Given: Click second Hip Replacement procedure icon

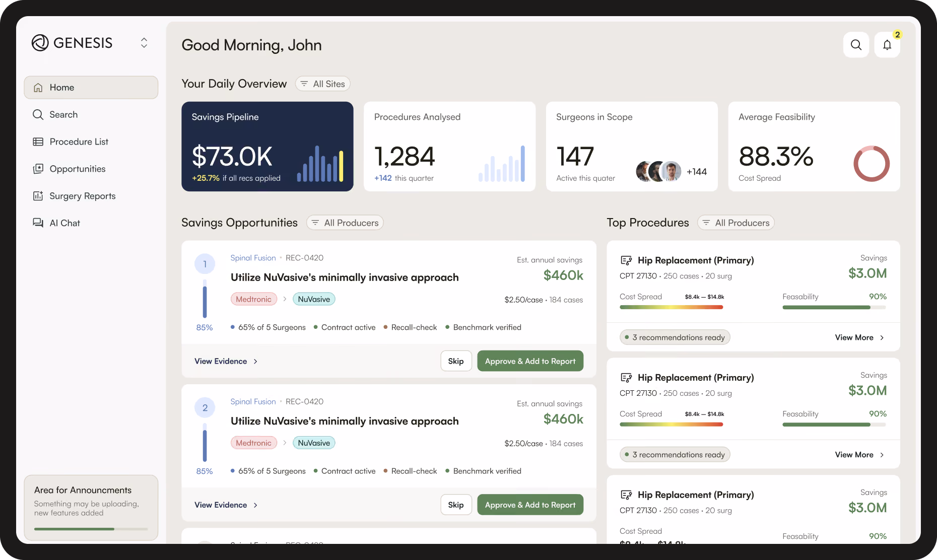Looking at the screenshot, I should pyautogui.click(x=626, y=378).
